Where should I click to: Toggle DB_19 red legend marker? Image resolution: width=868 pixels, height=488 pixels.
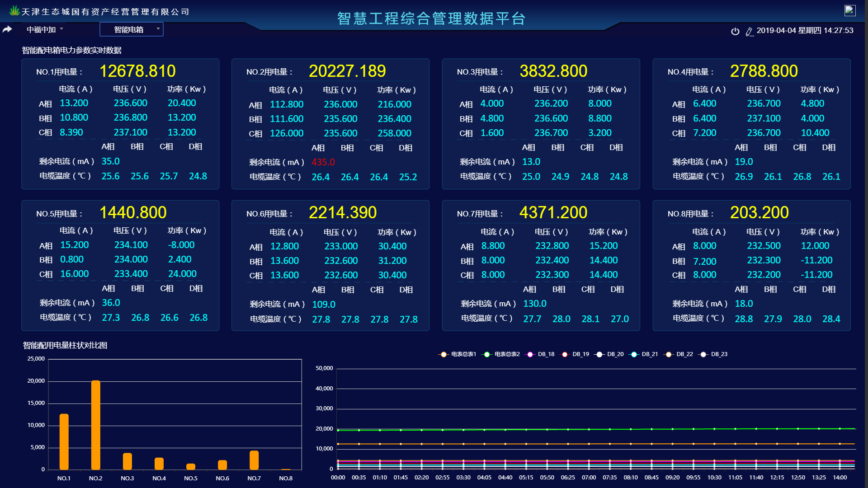(x=565, y=354)
